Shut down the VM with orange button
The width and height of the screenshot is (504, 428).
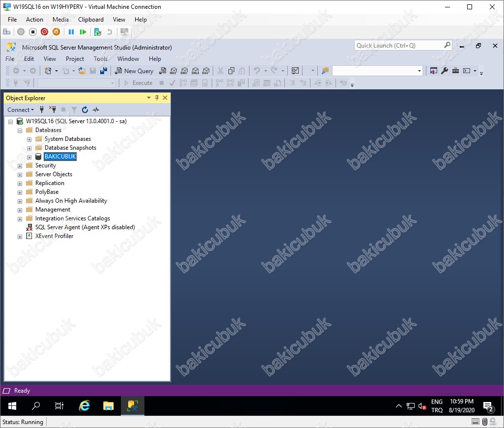[x=56, y=32]
